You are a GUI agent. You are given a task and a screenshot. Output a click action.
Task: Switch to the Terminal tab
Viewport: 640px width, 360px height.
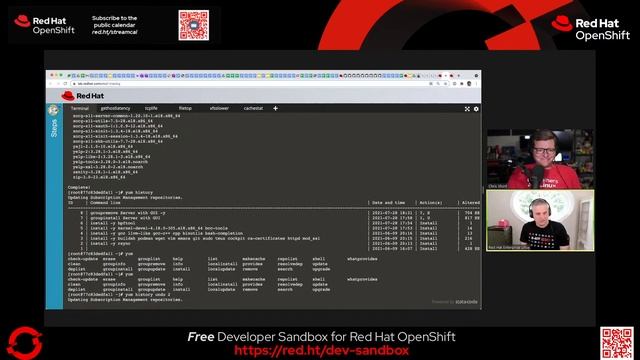click(80, 108)
